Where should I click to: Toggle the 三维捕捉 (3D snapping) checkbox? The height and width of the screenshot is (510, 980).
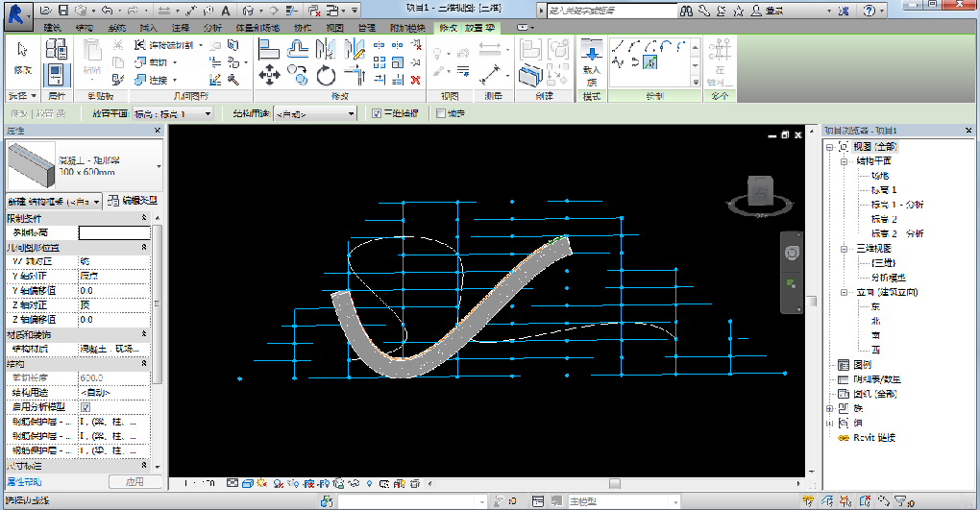tap(377, 113)
